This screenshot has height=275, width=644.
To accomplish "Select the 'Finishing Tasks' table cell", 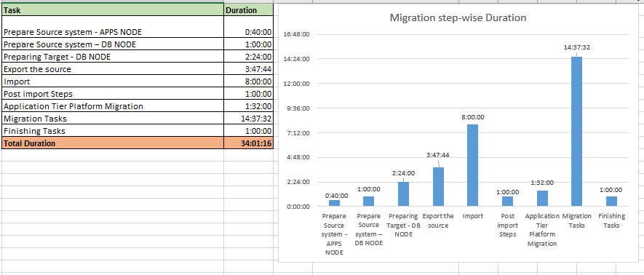I will [113, 131].
